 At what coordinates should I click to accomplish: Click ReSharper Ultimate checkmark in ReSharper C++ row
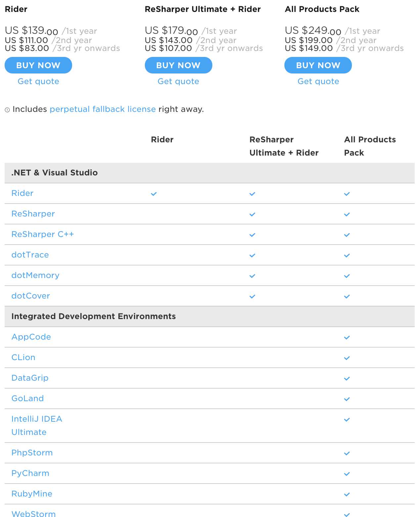click(x=252, y=235)
